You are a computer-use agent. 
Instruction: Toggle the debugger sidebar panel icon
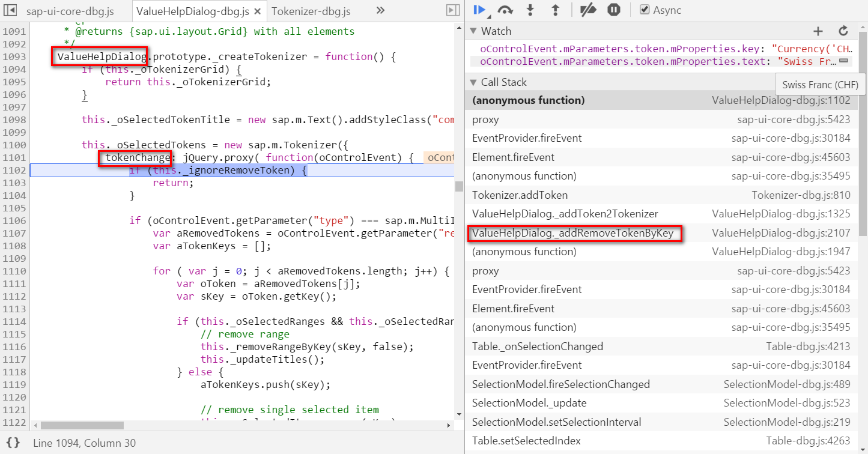click(452, 10)
